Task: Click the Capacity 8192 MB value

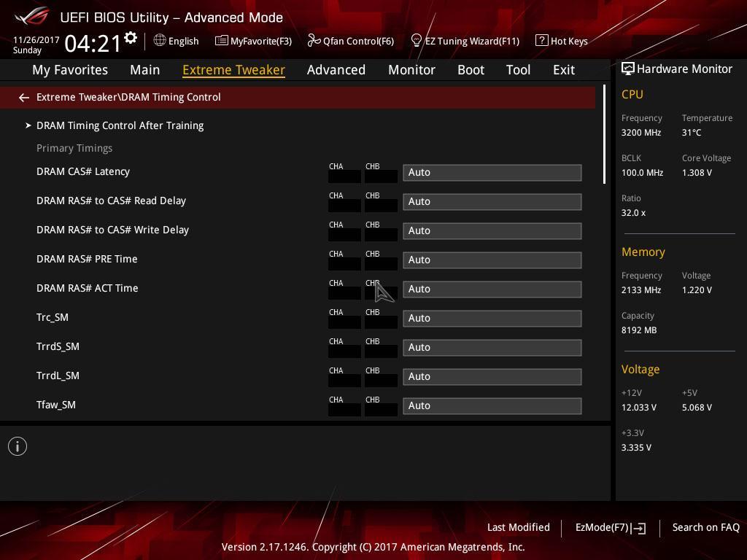Action: (x=639, y=330)
